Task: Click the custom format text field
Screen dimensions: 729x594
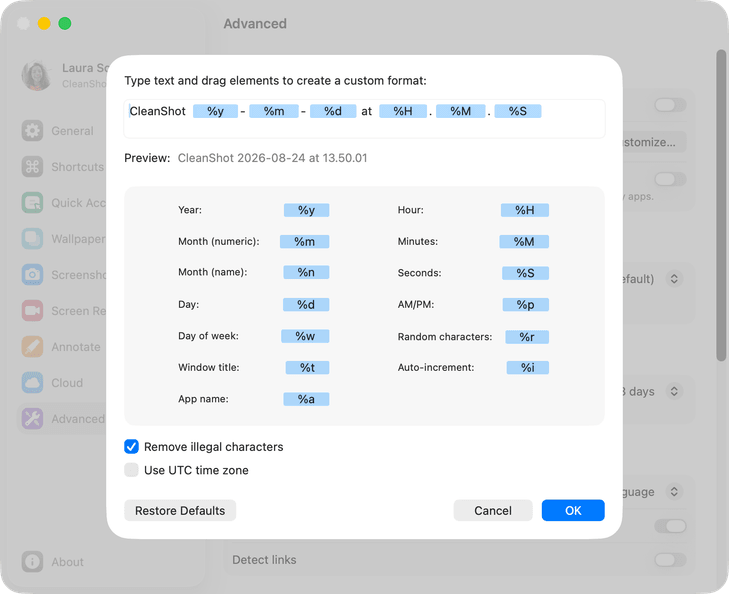Action: pos(364,119)
